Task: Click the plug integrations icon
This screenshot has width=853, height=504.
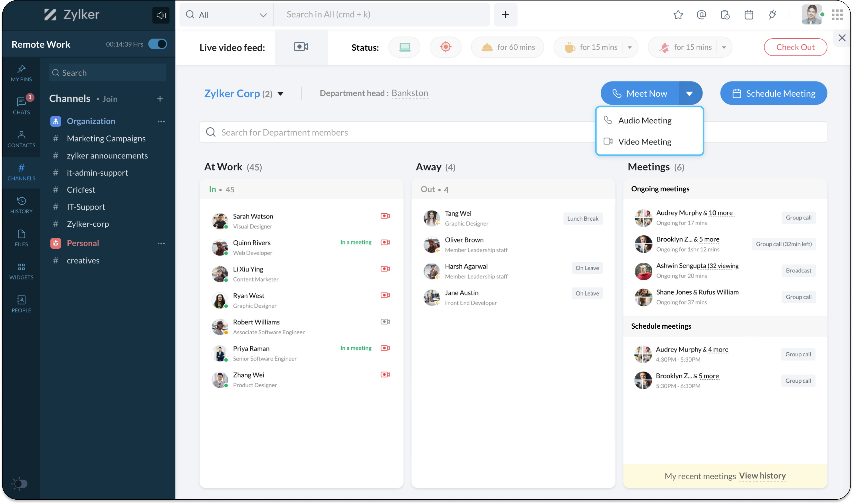Action: point(772,15)
